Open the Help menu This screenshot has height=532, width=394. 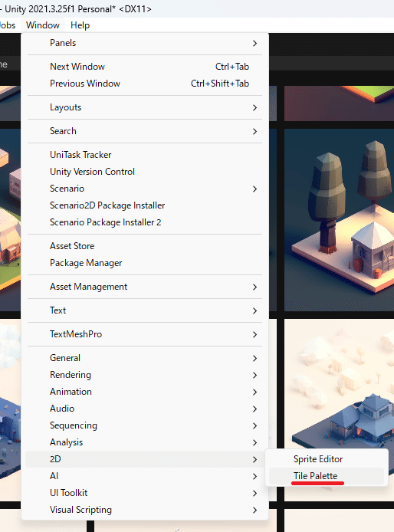[x=80, y=25]
